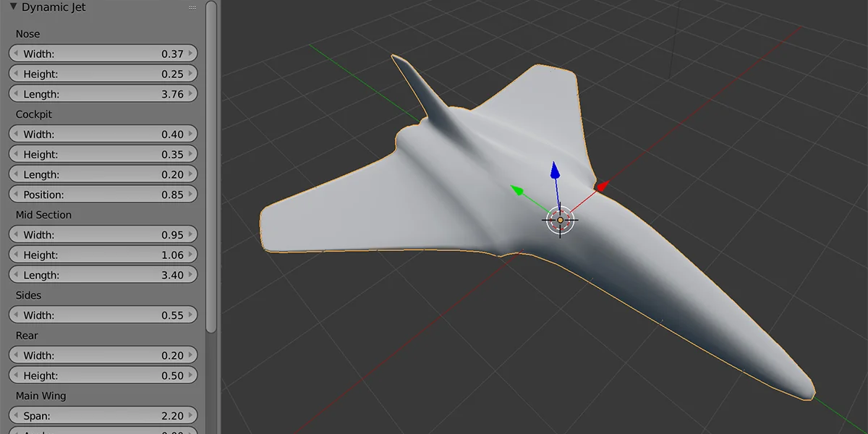This screenshot has height=434, width=868.
Task: Click the Mid Section Height value field
Action: click(103, 255)
